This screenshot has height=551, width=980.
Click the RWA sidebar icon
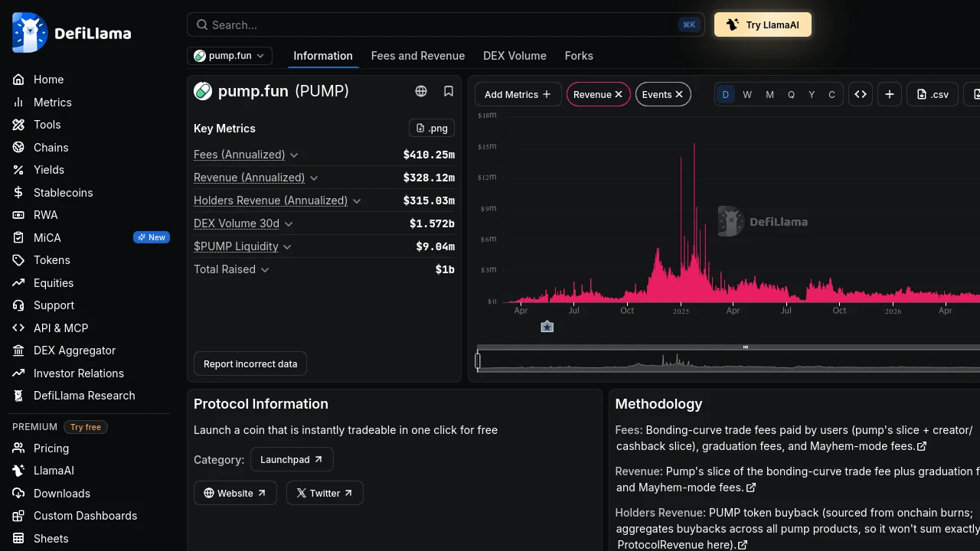tap(18, 215)
